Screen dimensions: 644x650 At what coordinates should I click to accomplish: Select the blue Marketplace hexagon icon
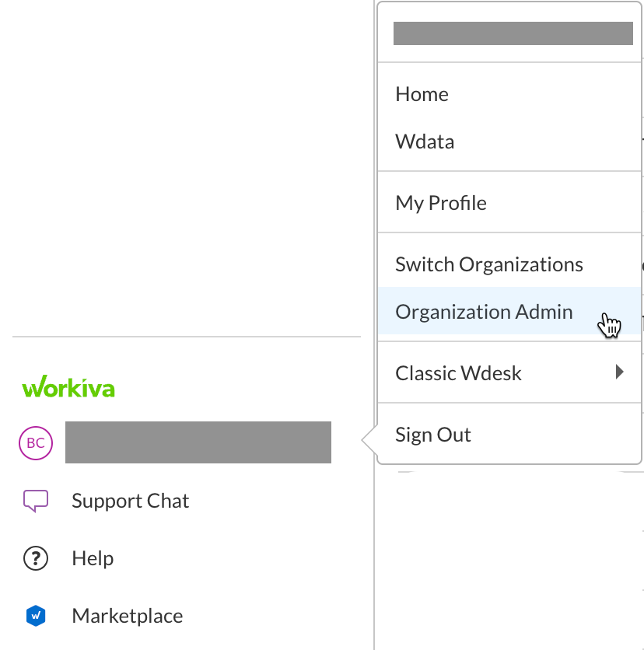(x=35, y=615)
